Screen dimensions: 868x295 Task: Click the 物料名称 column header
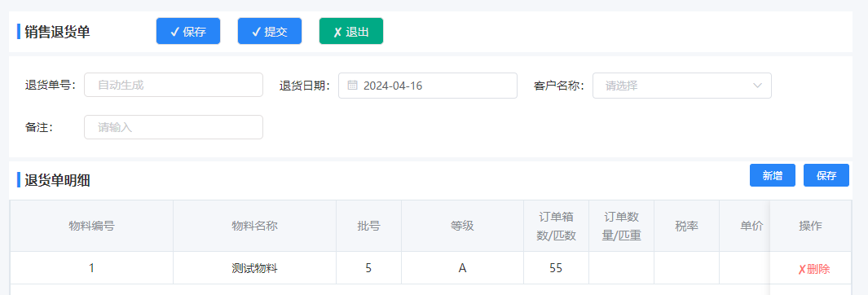254,226
